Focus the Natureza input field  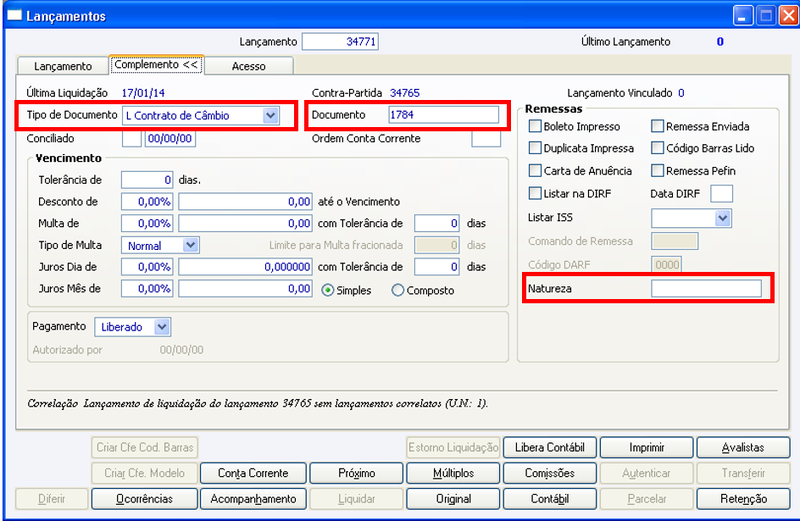[x=706, y=288]
